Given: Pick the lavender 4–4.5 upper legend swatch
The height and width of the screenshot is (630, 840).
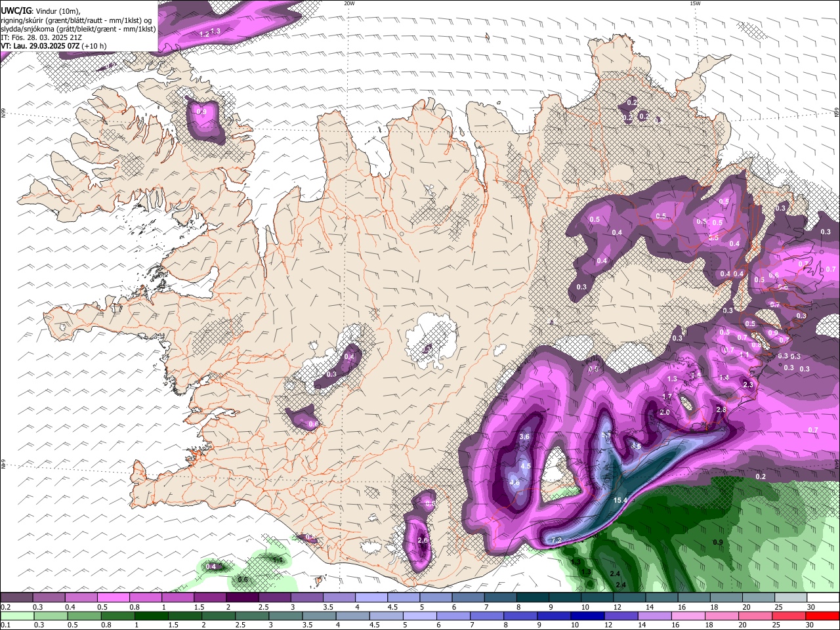Looking at the screenshot, I should click(x=371, y=598).
